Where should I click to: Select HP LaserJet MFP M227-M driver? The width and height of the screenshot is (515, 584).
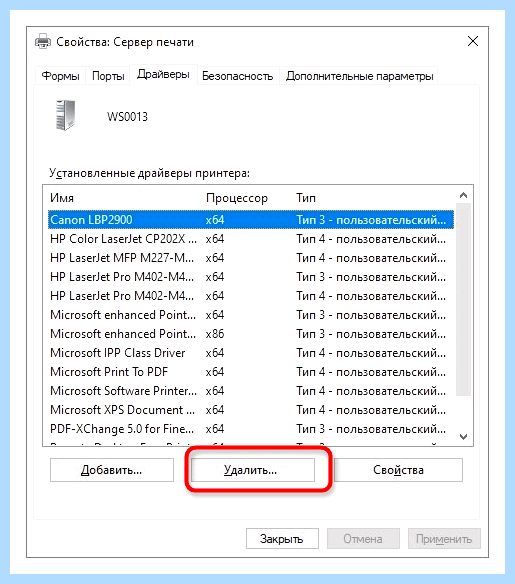251,258
